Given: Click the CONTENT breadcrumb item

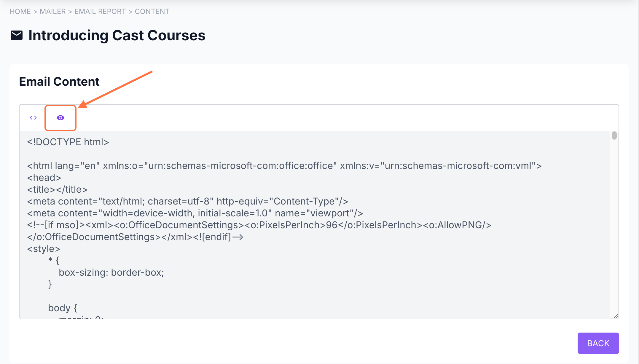Looking at the screenshot, I should (x=152, y=12).
